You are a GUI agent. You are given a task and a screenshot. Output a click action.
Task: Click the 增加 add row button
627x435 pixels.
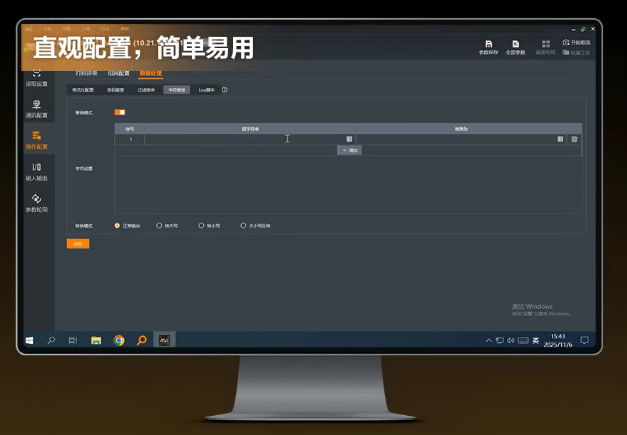[x=349, y=149]
